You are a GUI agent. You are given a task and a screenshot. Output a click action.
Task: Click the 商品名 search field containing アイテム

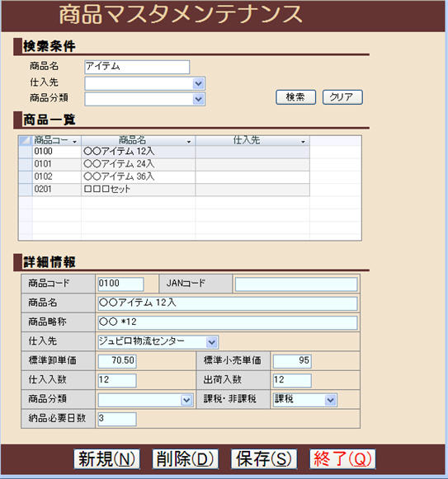(x=137, y=67)
